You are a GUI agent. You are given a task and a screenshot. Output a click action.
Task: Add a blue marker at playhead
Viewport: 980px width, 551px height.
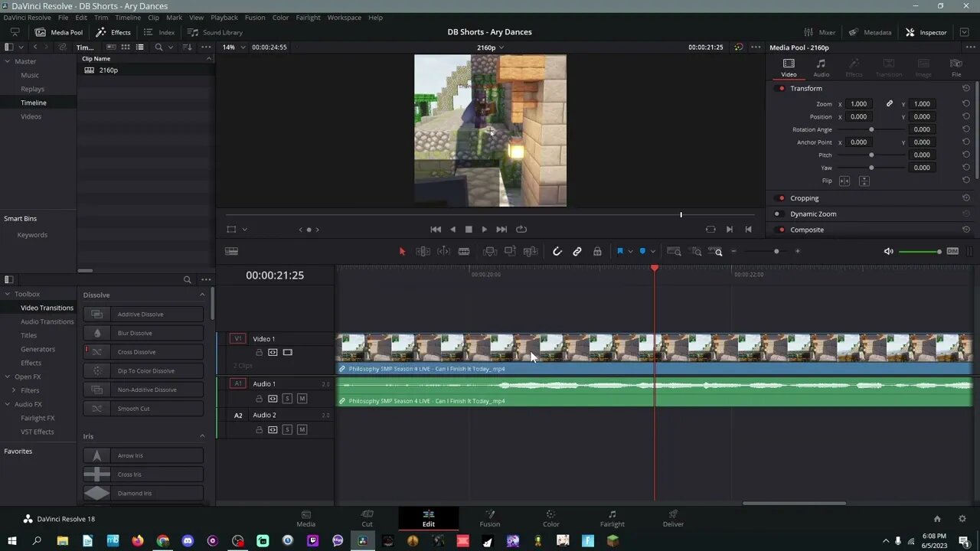(x=642, y=251)
